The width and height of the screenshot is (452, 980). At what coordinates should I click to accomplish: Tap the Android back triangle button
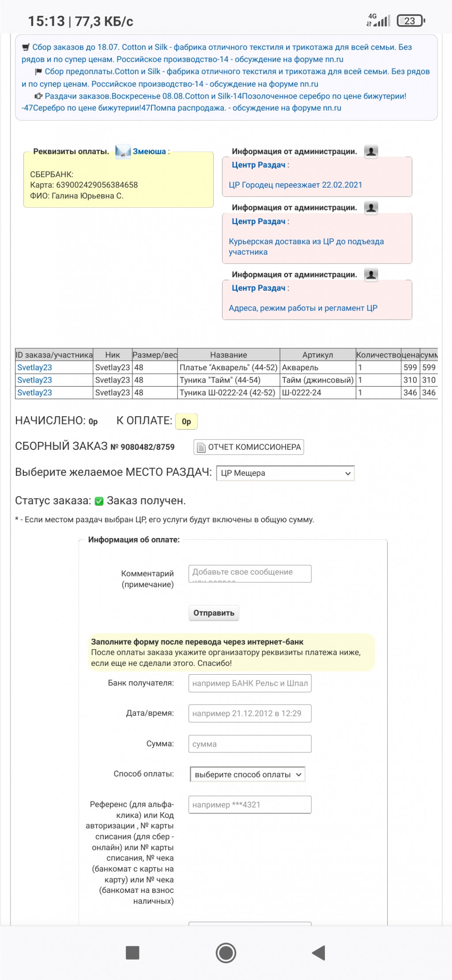(x=318, y=953)
